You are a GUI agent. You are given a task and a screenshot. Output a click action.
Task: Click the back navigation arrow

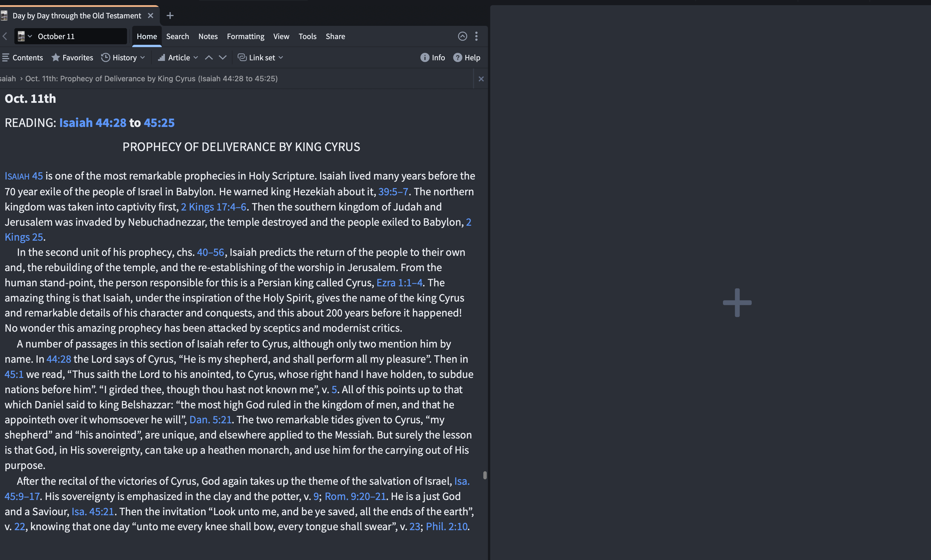5,36
